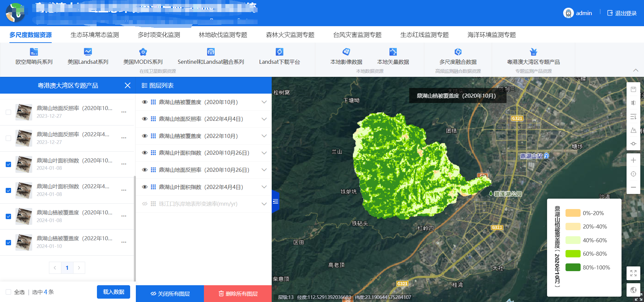Close the 粤港澳大湾区专题产品 panel
Viewport: 644px width, 302px height.
point(127,86)
